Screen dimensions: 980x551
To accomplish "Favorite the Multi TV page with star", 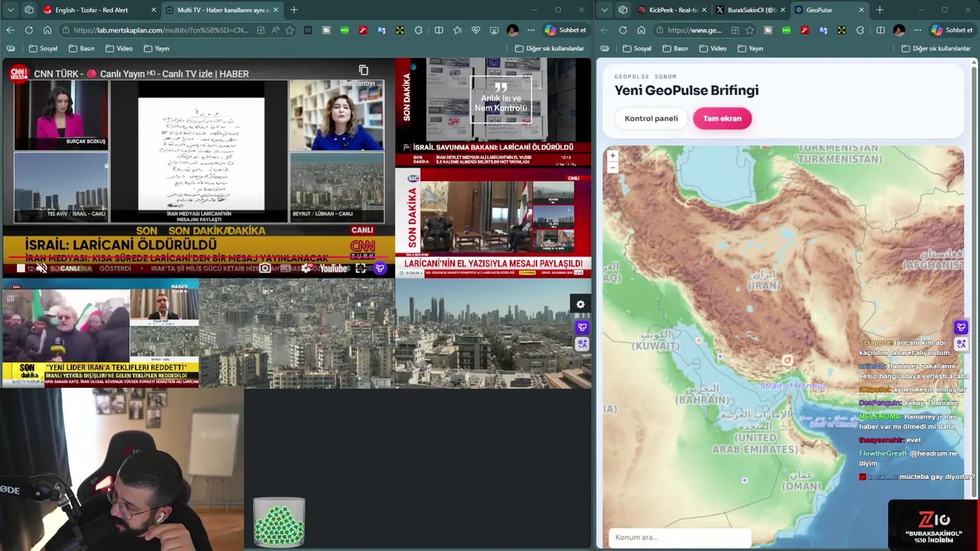I will (289, 30).
